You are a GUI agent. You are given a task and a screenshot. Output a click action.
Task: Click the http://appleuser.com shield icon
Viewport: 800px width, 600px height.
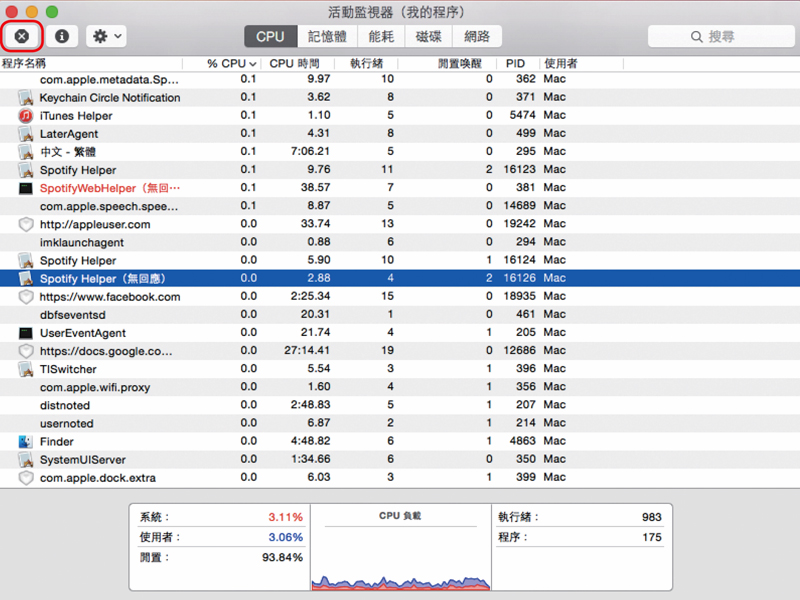coord(26,224)
